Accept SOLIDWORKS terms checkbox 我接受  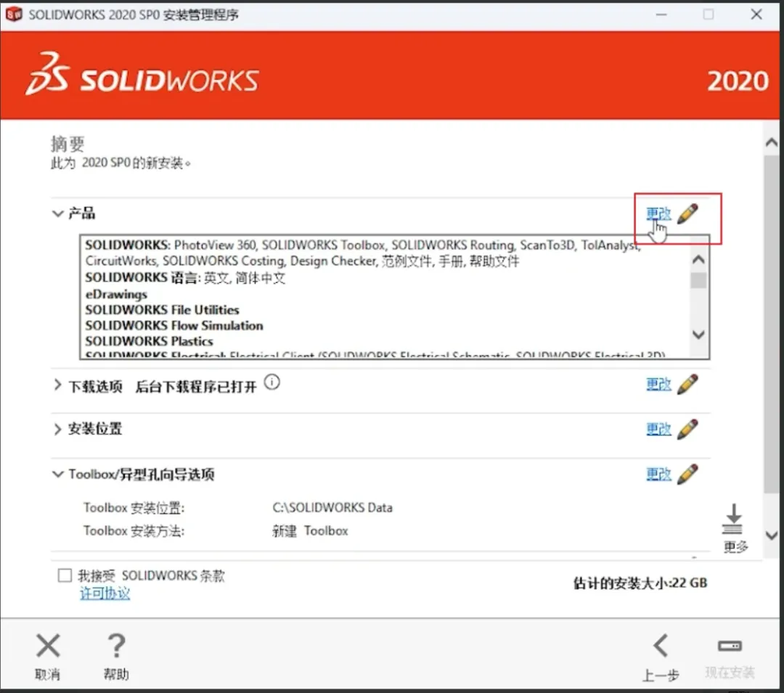click(65, 575)
